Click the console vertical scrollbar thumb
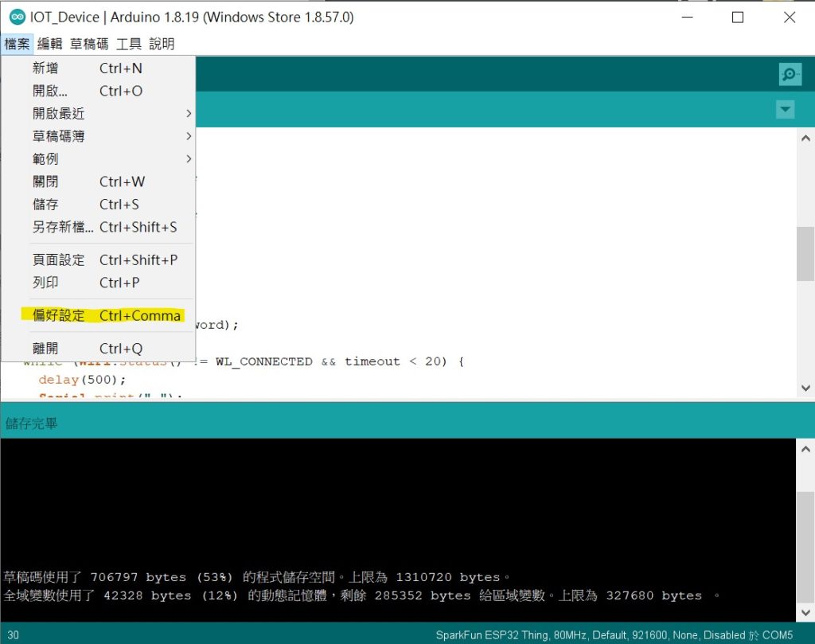Image resolution: width=815 pixels, height=644 pixels. [x=805, y=547]
